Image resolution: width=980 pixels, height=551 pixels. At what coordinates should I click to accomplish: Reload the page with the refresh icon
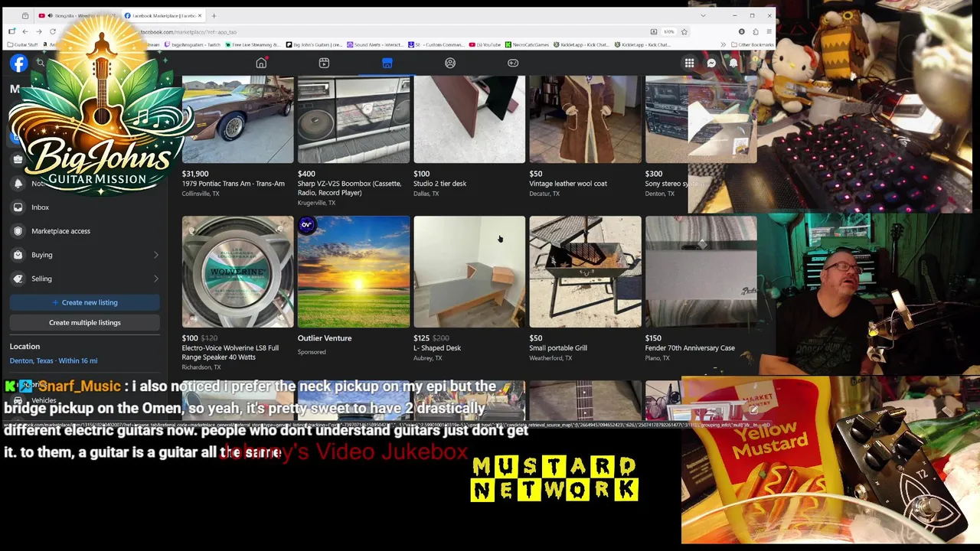click(x=53, y=31)
